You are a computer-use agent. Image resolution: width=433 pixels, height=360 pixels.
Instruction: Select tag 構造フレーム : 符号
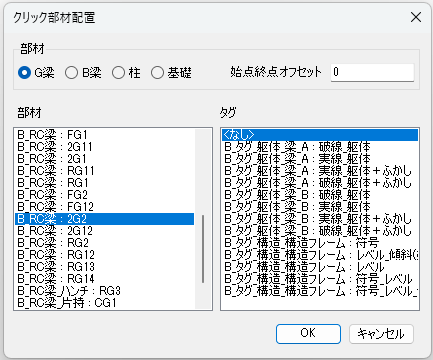click(320, 243)
